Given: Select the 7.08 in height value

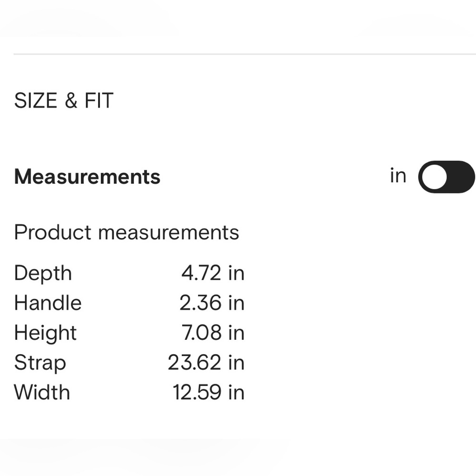Looking at the screenshot, I should 213,332.
